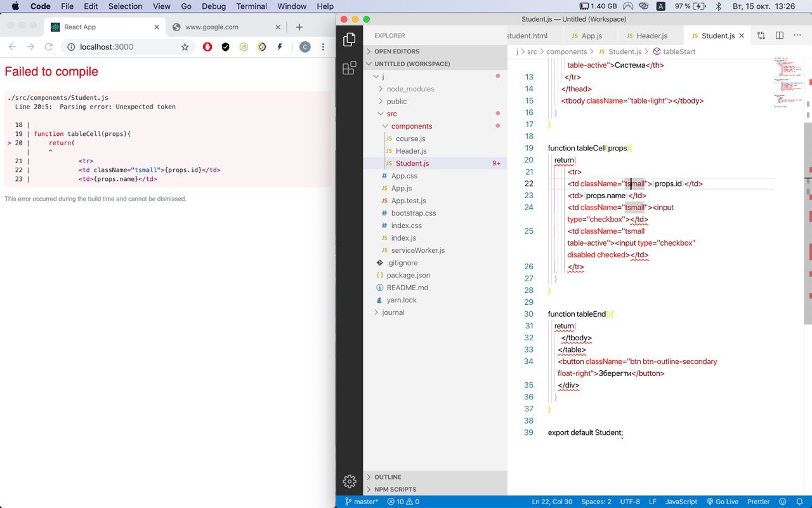Open Chrome three-dot menu
Image resolution: width=812 pixels, height=508 pixels.
[323, 47]
